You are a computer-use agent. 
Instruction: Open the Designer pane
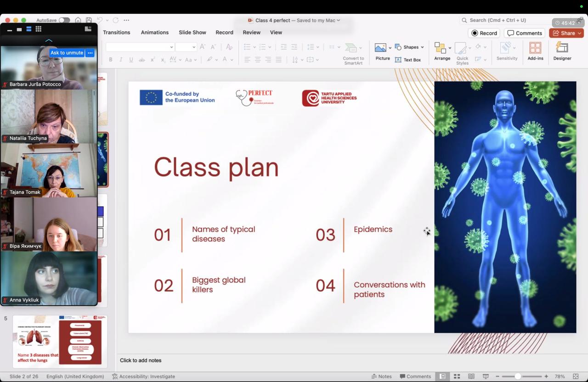tap(562, 51)
